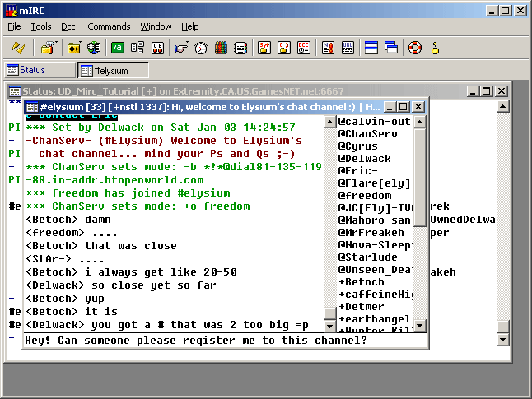532x399 pixels.
Task: Open the Help menu
Action: click(x=190, y=26)
